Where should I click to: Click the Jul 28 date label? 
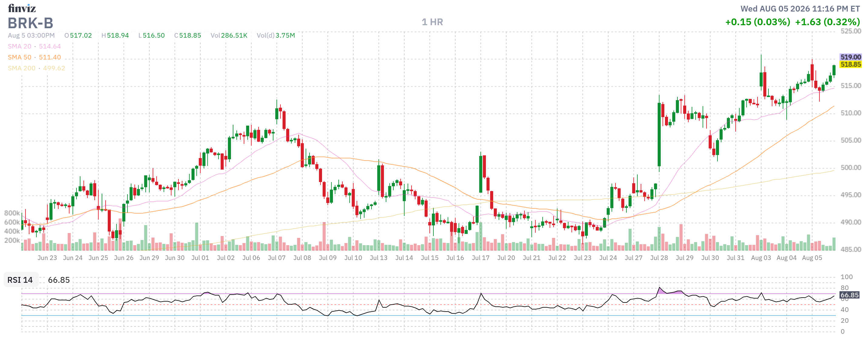click(659, 258)
